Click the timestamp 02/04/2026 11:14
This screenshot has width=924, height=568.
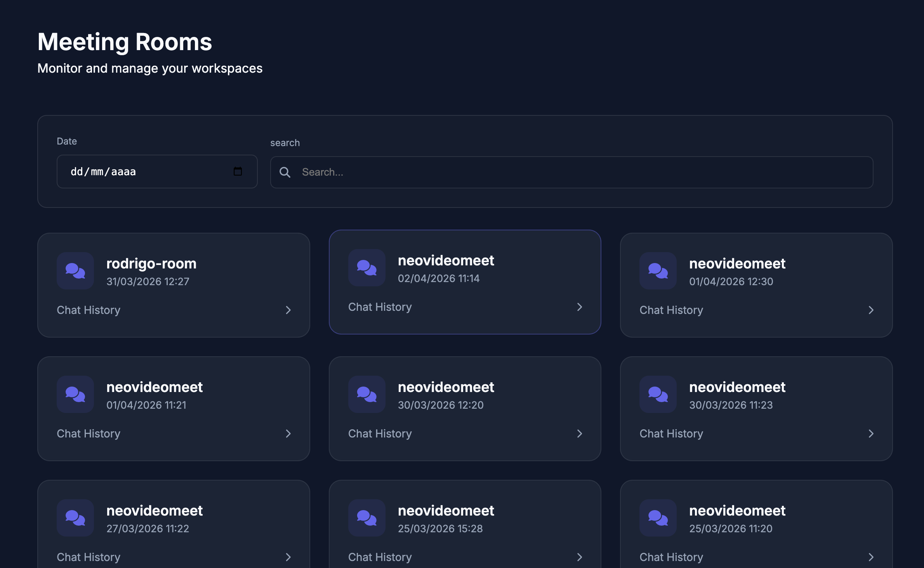[439, 278]
